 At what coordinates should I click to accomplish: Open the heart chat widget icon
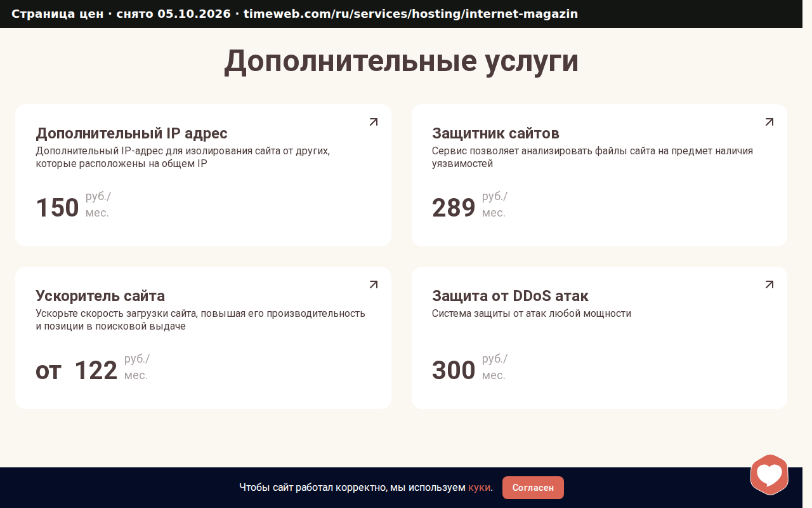pos(769,474)
